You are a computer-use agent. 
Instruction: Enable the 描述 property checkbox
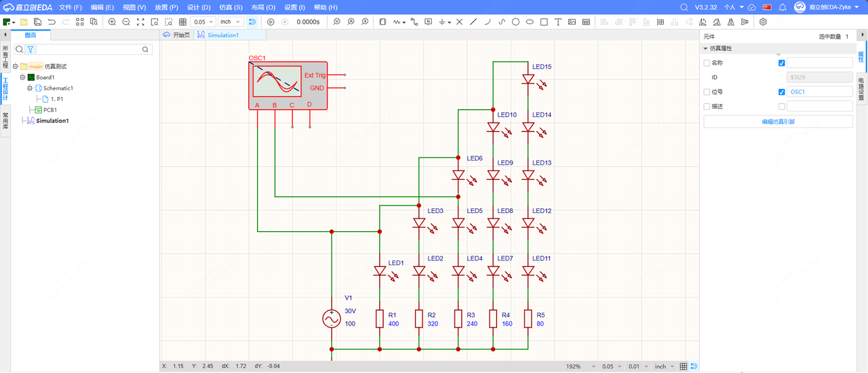click(707, 106)
